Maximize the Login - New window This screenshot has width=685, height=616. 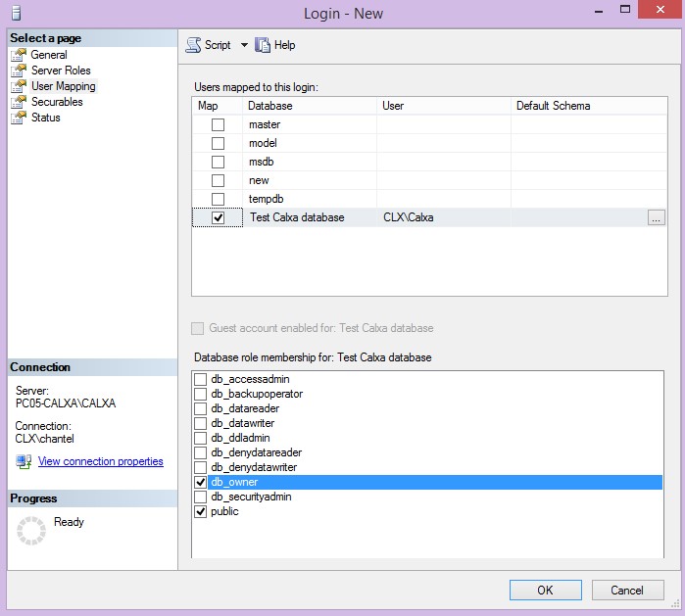(x=625, y=9)
